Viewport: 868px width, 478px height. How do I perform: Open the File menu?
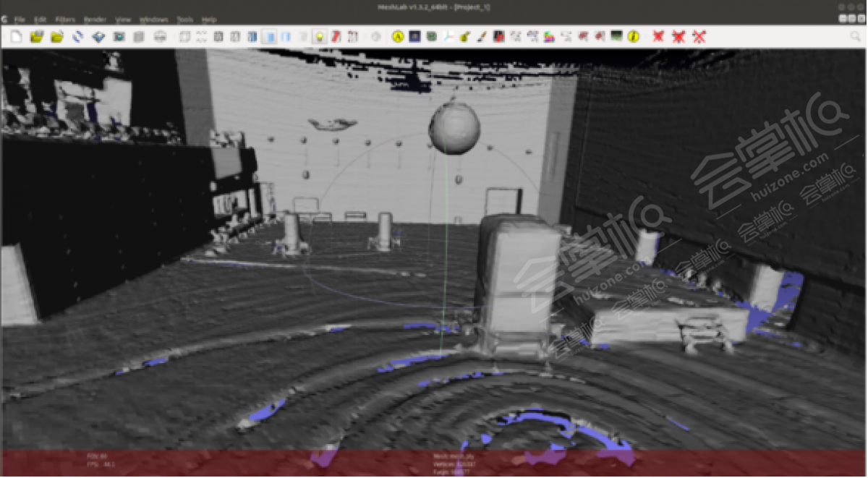point(19,20)
